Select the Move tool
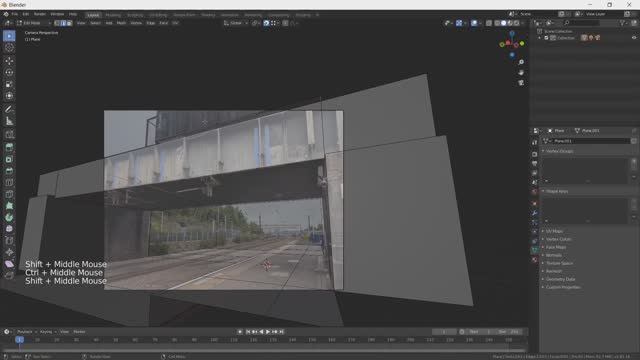 tap(9, 61)
